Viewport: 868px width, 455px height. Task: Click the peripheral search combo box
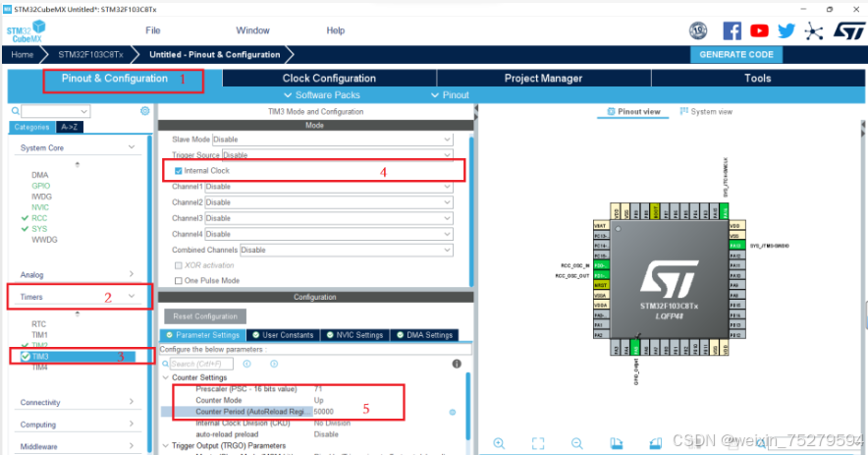pyautogui.click(x=55, y=111)
